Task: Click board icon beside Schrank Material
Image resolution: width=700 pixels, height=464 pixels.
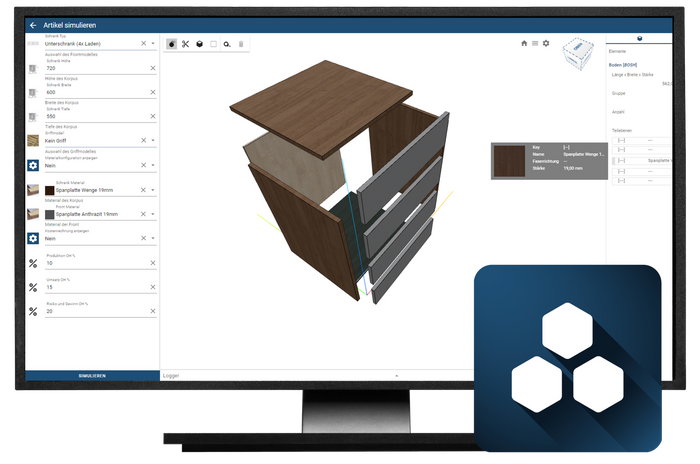Action: coord(33,190)
